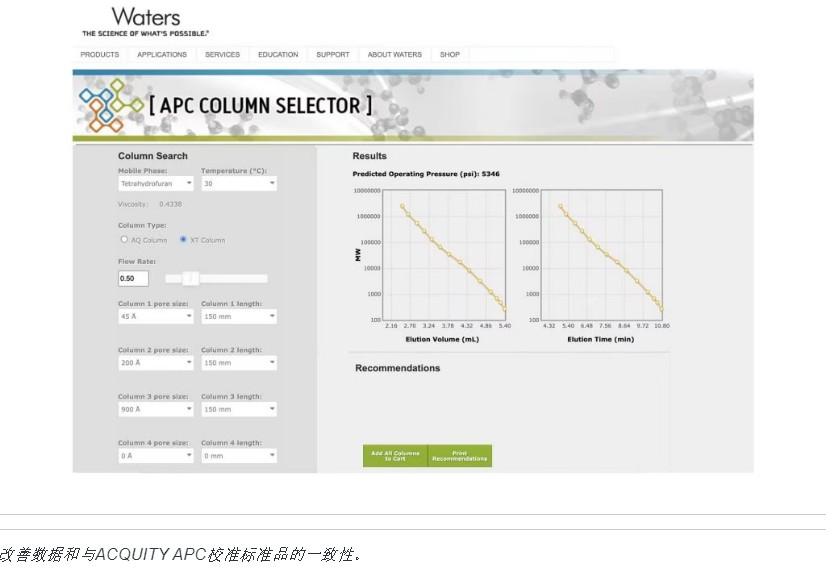Screen dimensions: 826x571
Task: Expand the Column 1 pore size dropdown
Action: point(155,316)
